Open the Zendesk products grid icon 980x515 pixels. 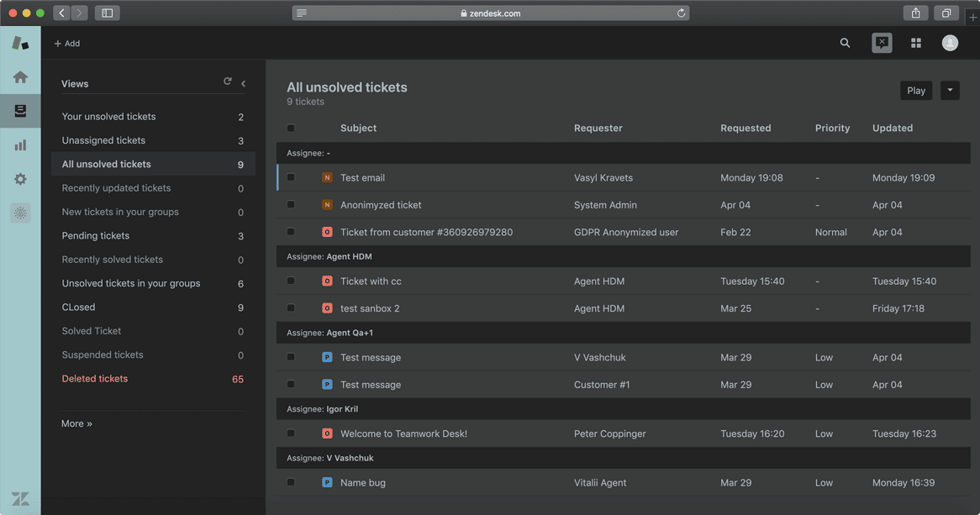click(915, 42)
